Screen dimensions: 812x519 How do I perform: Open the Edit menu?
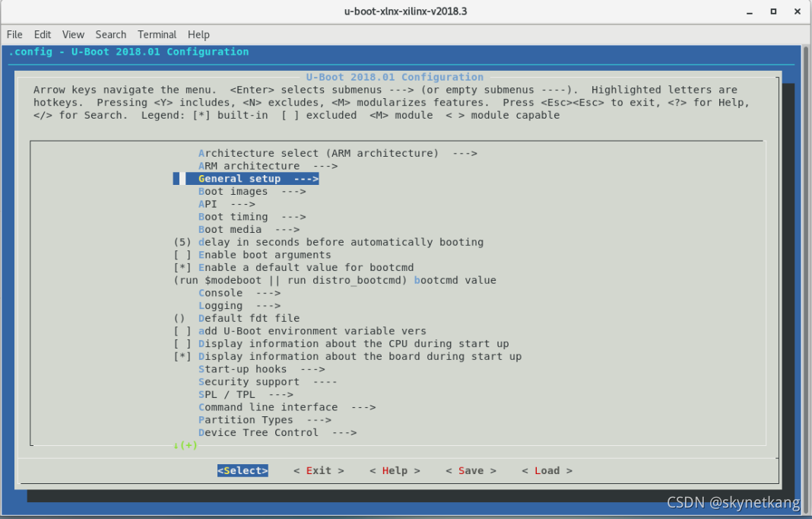(43, 35)
